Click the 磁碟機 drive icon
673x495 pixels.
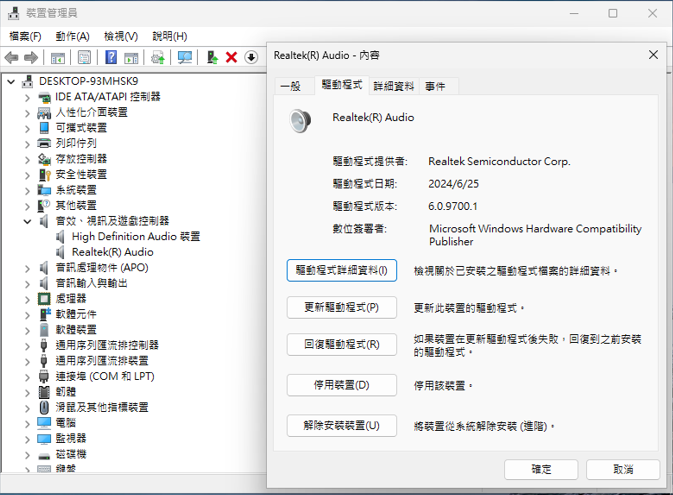pos(44,456)
